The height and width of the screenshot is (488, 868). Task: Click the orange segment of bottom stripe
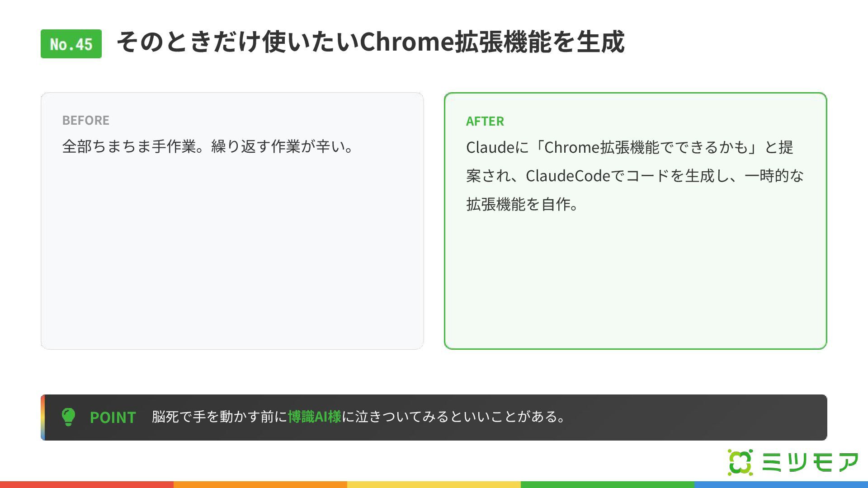(260, 484)
